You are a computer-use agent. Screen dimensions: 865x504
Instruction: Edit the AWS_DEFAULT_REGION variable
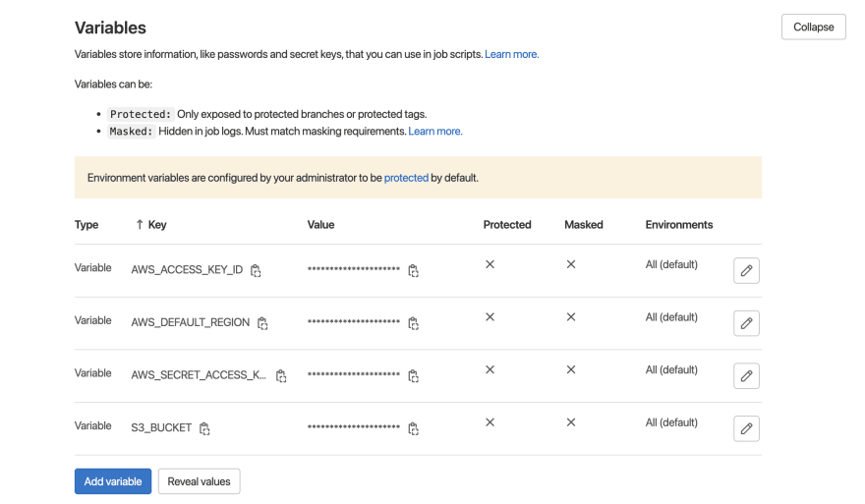746,323
